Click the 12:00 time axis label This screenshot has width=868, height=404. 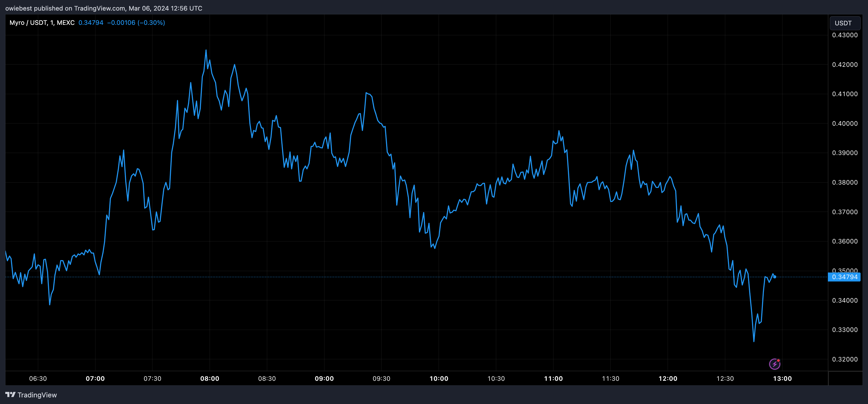click(668, 378)
